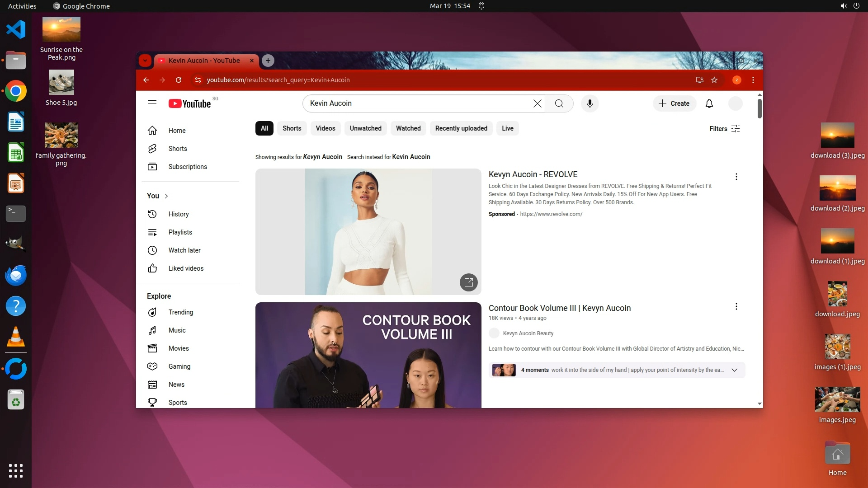Open the Kevin Aucoin YouTube tab
The width and height of the screenshot is (868, 488).
(204, 61)
